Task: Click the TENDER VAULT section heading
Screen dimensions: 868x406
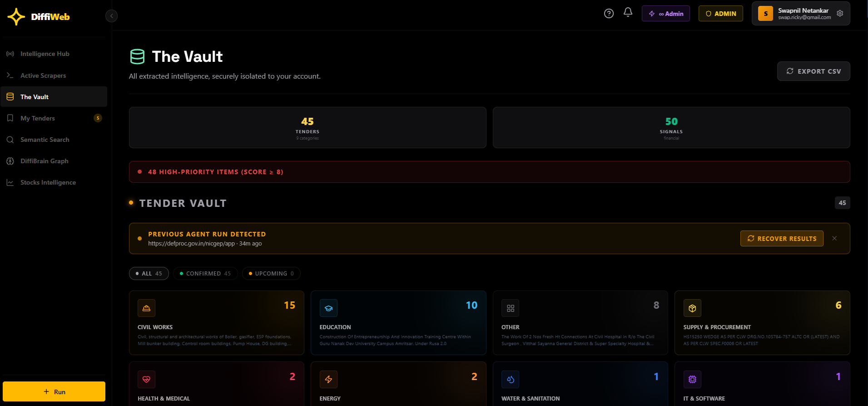Action: 183,203
